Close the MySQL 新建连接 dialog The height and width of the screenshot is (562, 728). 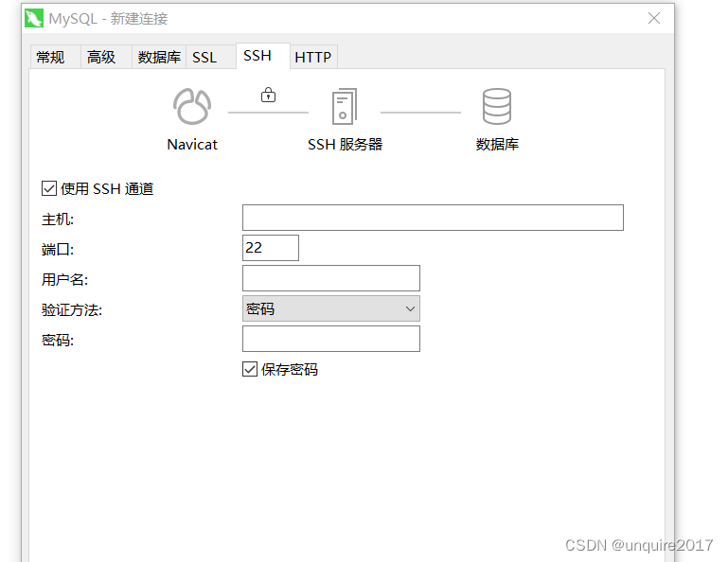pyautogui.click(x=654, y=18)
